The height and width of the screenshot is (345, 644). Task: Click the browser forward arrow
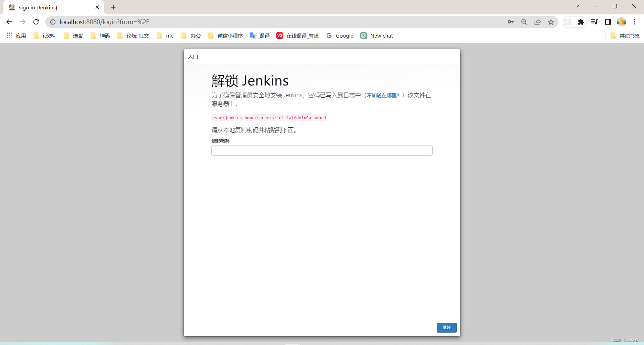point(22,22)
